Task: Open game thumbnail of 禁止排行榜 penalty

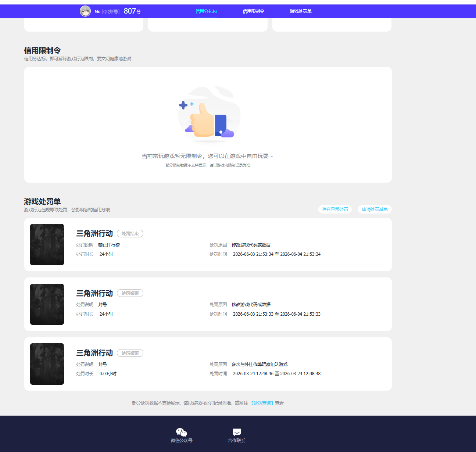Action: point(47,245)
